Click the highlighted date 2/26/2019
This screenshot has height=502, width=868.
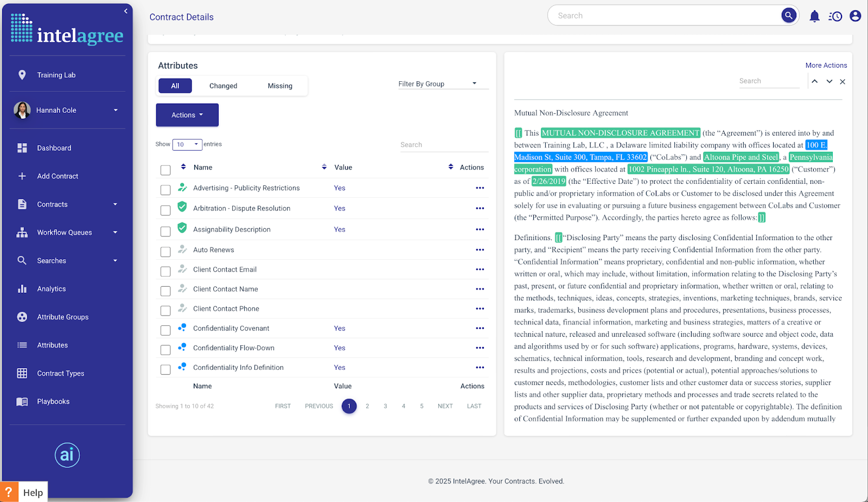(x=549, y=182)
